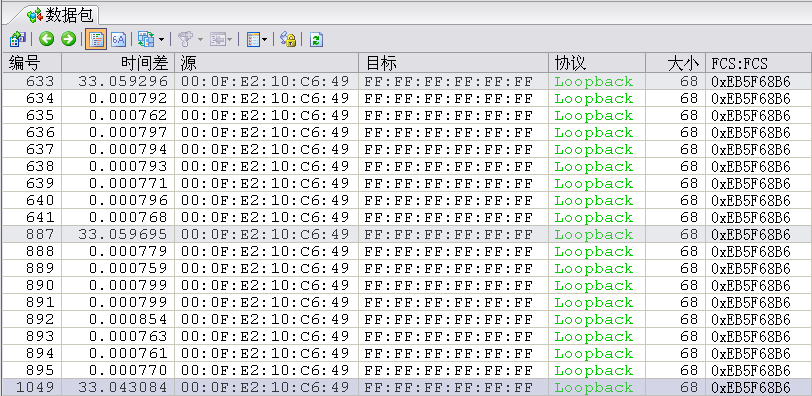
Task: Click Loopback protocol in row 891
Action: 593,302
